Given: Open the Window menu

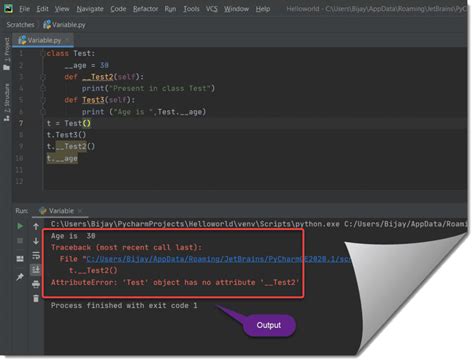Looking at the screenshot, I should (236, 9).
